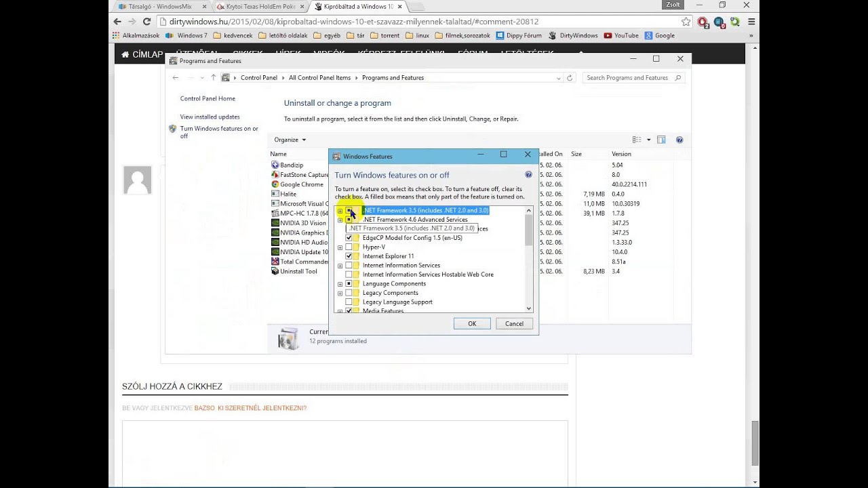Go up one level in Control Panel
868x488 pixels.
tap(213, 78)
